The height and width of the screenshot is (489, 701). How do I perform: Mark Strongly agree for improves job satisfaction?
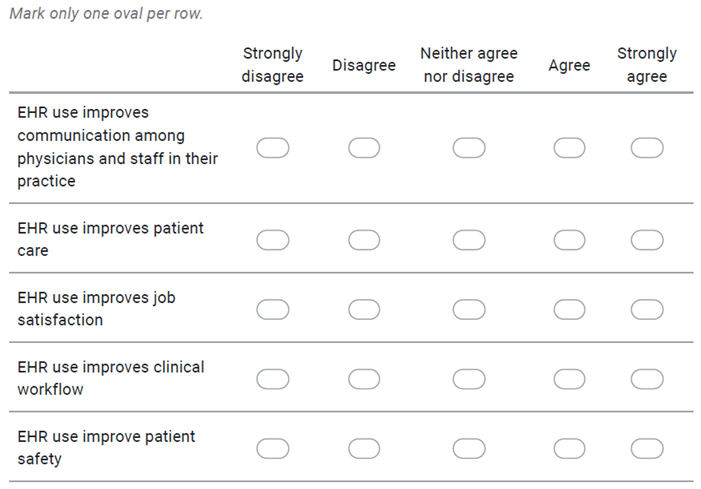647,309
